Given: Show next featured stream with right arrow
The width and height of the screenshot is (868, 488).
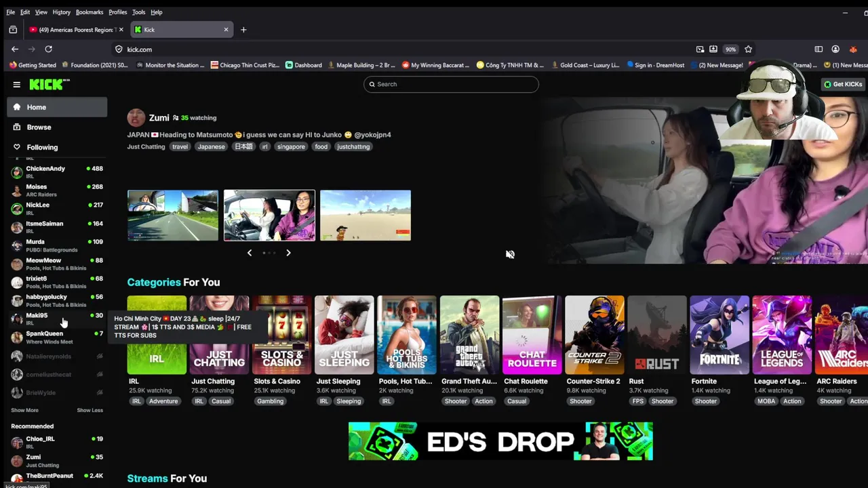Looking at the screenshot, I should [x=288, y=253].
